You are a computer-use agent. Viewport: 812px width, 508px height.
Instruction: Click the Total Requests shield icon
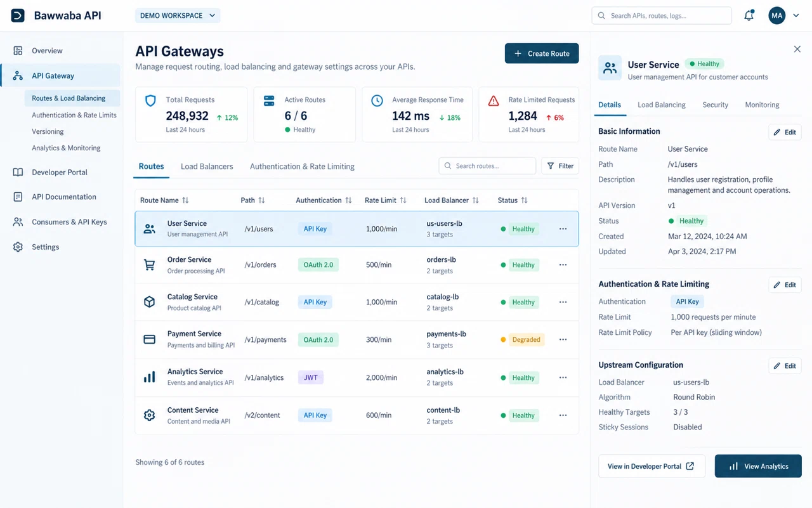[150, 101]
